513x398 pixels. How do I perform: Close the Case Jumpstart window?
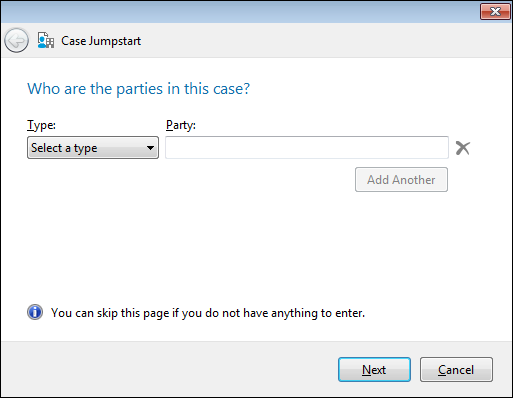pyautogui.click(x=495, y=12)
